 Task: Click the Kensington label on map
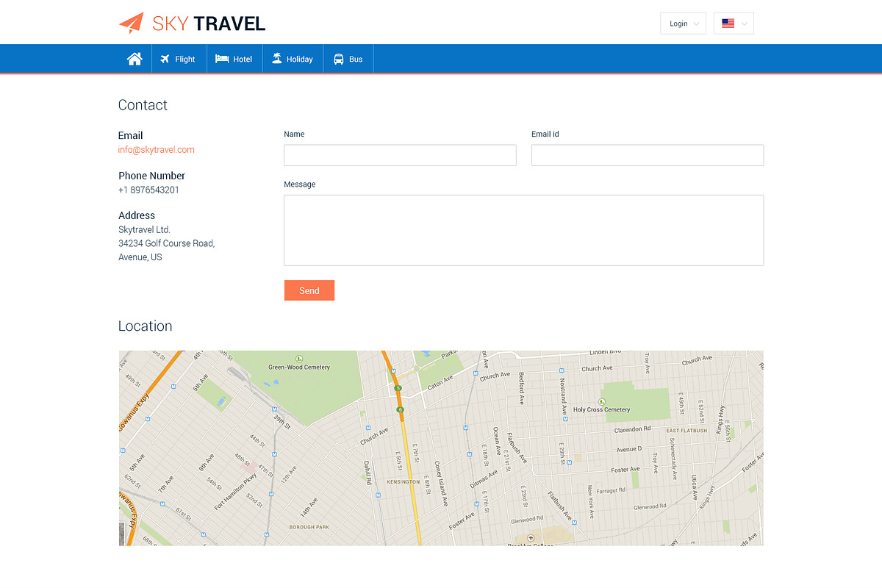404,482
